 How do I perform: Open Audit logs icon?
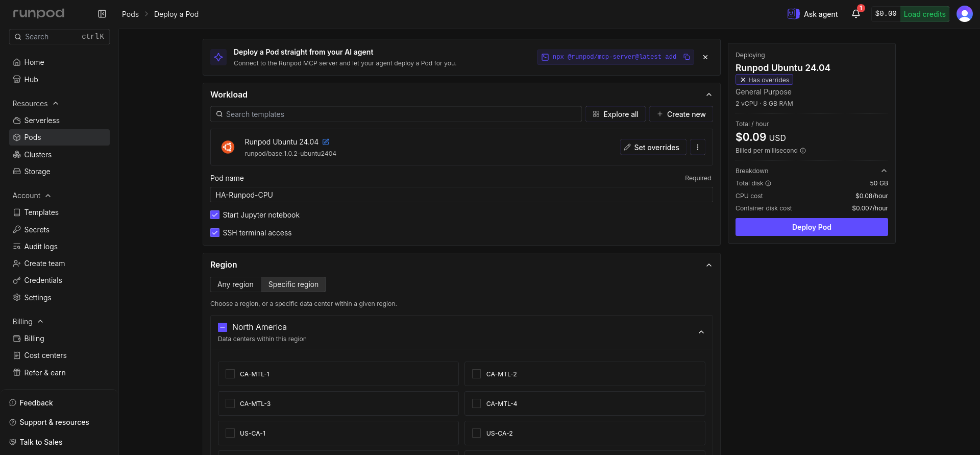[17, 247]
